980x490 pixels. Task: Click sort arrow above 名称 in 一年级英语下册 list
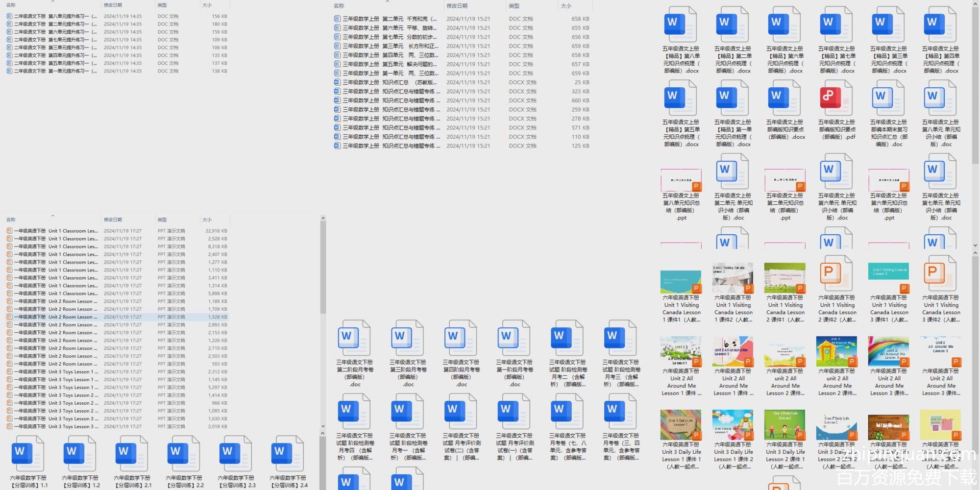click(x=52, y=216)
